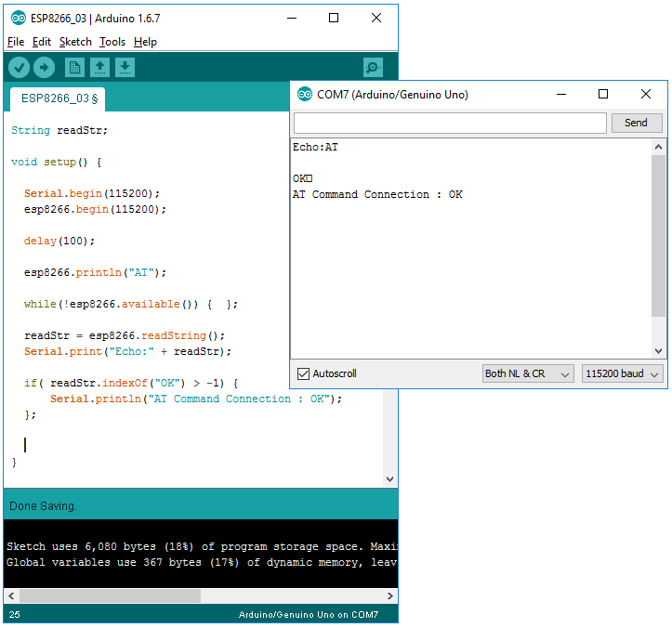
Task: Click the 'esp8266.begin(115200);' code line
Action: pyautogui.click(x=95, y=209)
